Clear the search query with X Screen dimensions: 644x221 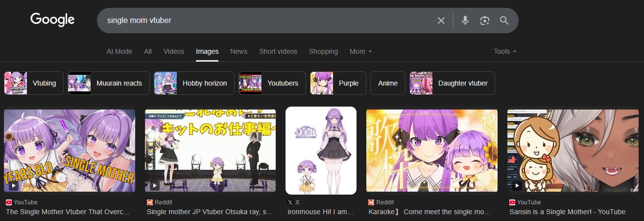coord(441,21)
